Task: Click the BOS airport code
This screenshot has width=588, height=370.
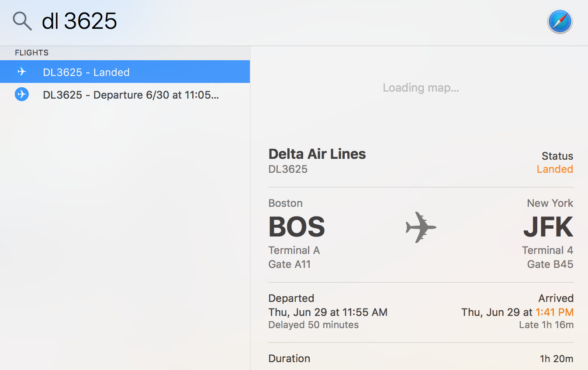Action: click(x=297, y=226)
